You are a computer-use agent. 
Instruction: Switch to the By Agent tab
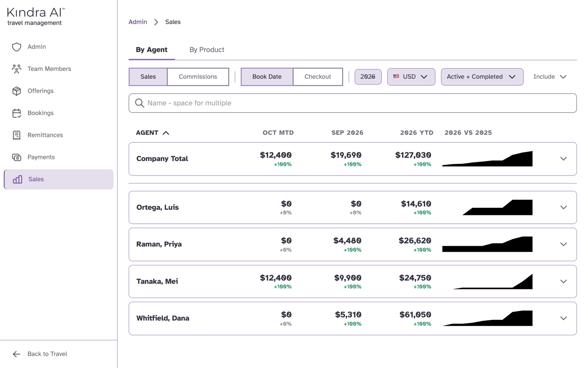tap(151, 50)
